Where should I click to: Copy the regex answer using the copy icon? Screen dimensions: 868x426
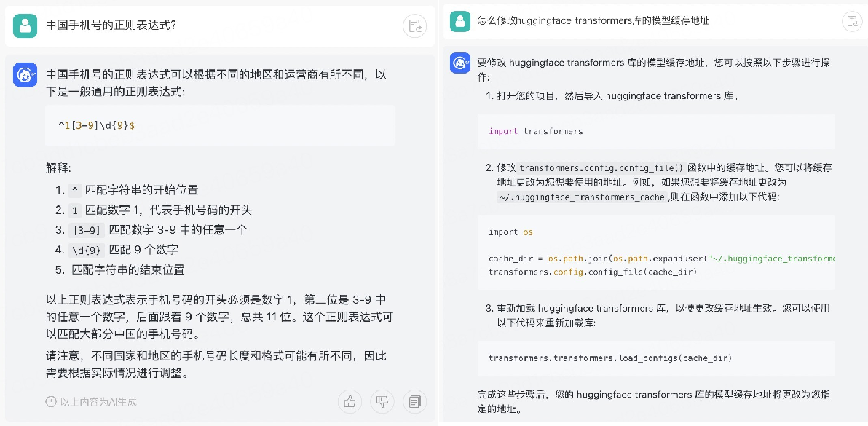(415, 401)
